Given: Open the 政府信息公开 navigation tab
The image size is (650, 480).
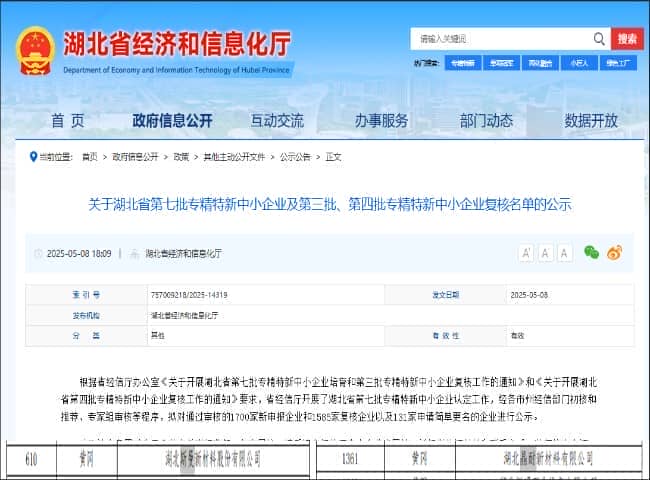Looking at the screenshot, I should point(172,121).
